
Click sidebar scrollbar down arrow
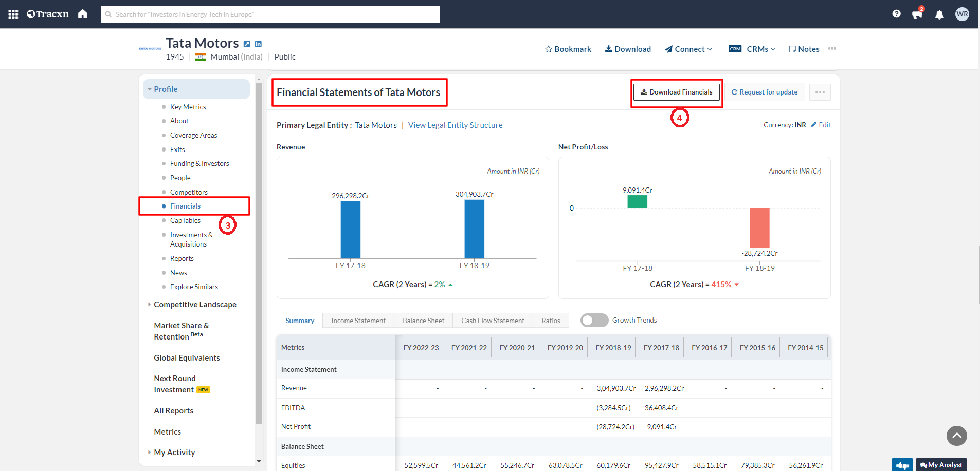pos(259,461)
